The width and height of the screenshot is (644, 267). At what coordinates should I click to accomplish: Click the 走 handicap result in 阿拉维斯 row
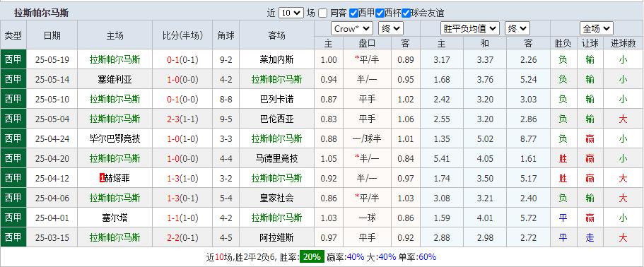pyautogui.click(x=590, y=237)
